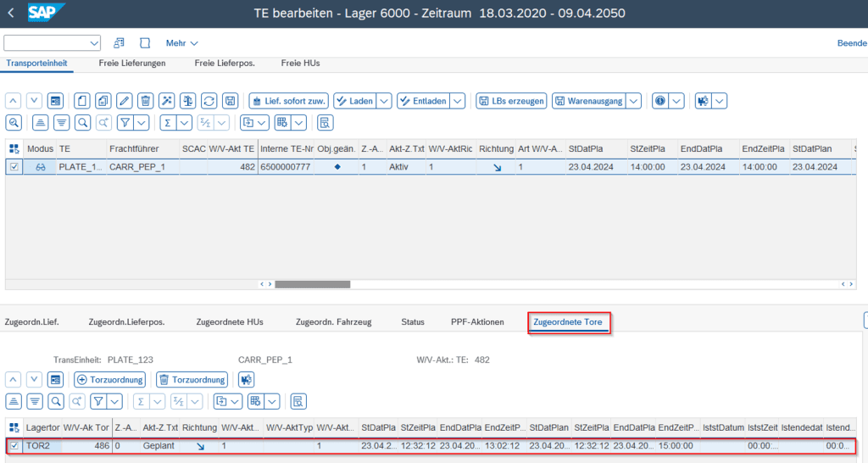This screenshot has height=463, width=868.
Task: Click the display-mode glasses icon in PLATE_1 row
Action: [41, 167]
